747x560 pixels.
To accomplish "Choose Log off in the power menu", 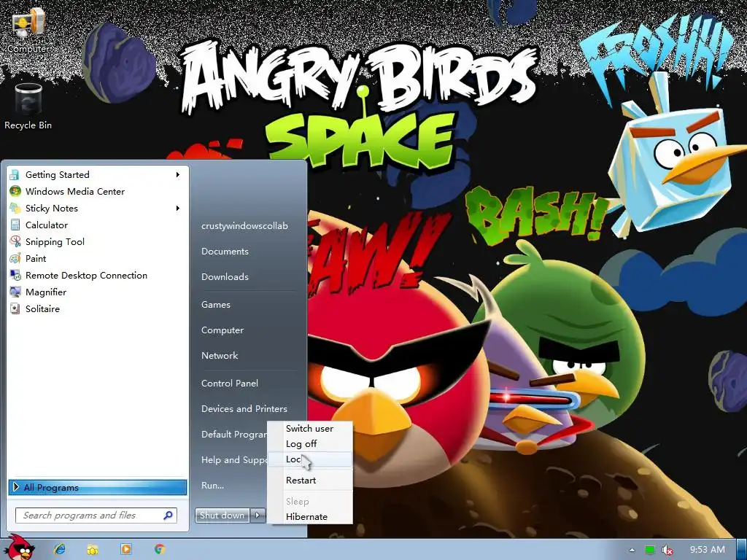I will (309, 444).
